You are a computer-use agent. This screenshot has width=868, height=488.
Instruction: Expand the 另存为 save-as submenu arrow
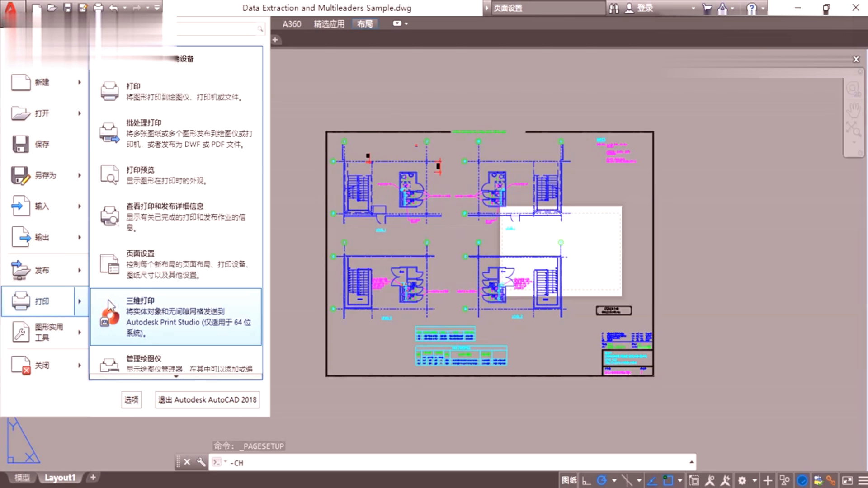point(80,175)
